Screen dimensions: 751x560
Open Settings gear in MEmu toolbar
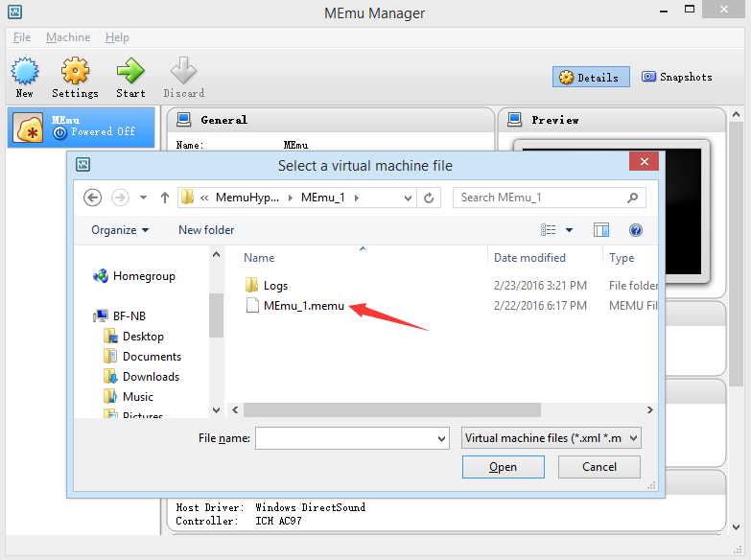point(75,72)
